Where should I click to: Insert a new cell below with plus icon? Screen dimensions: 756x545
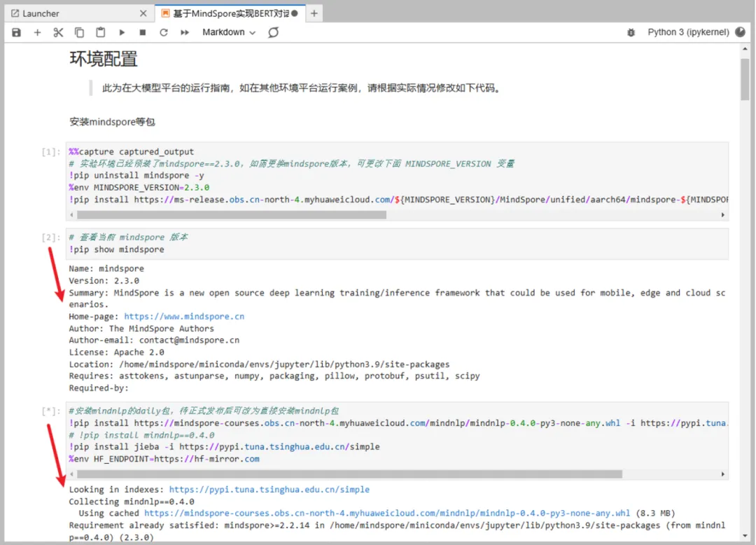37,32
